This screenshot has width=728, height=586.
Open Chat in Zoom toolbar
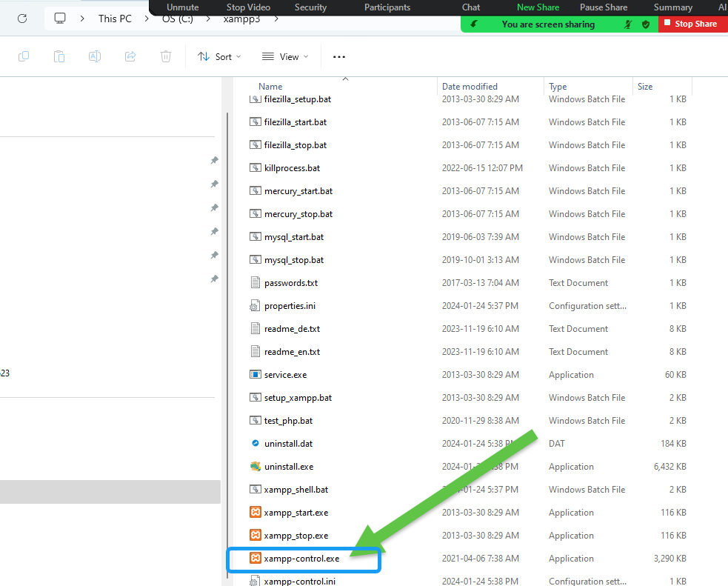[x=471, y=7]
